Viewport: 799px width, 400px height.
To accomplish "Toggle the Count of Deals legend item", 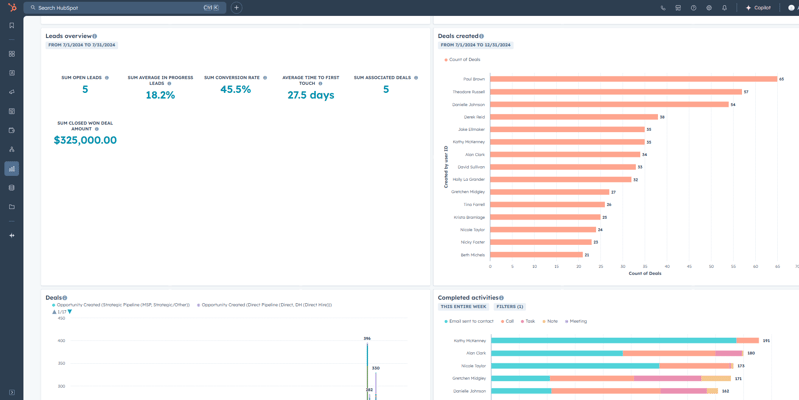I will pos(463,60).
